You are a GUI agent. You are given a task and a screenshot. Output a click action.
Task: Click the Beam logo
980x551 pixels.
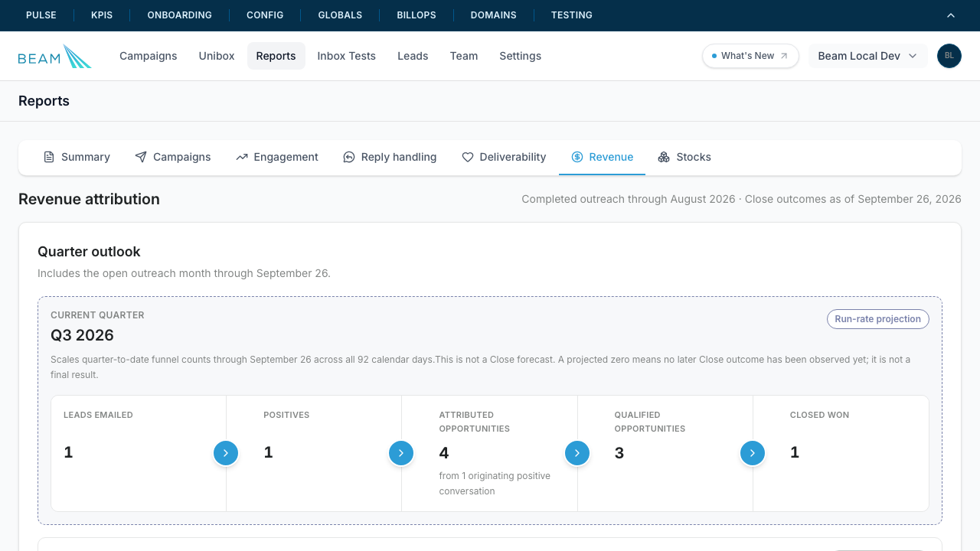coord(55,57)
